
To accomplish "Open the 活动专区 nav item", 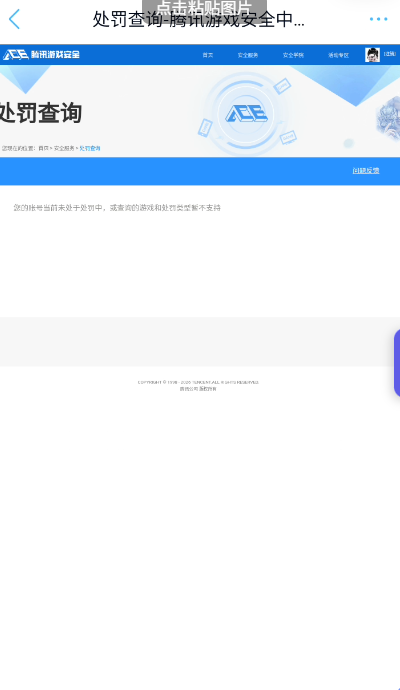I will click(x=338, y=55).
